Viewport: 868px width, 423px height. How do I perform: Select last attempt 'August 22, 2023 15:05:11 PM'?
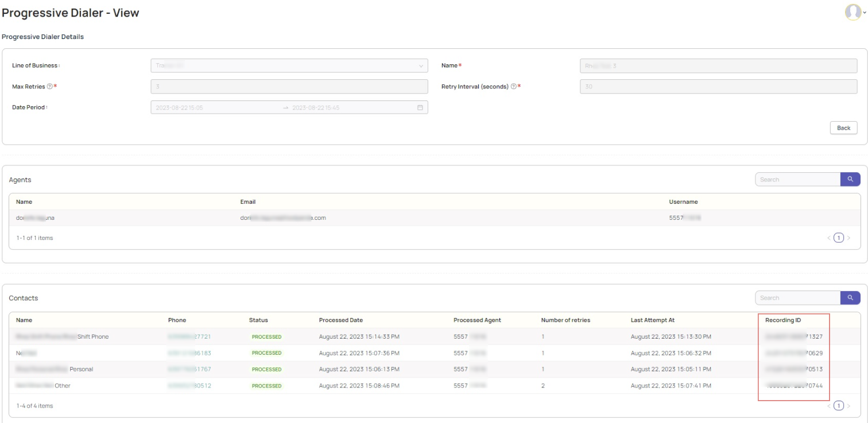(671, 369)
